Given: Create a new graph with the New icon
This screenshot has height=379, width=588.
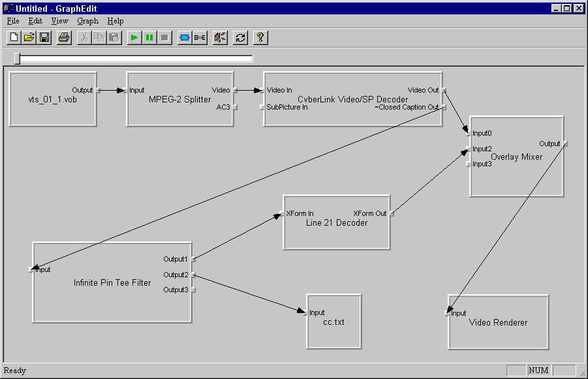Looking at the screenshot, I should (14, 37).
